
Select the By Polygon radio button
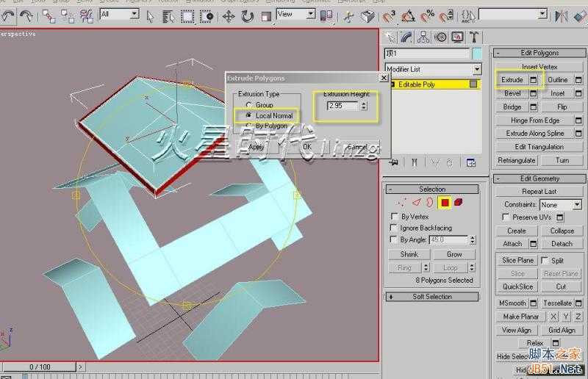pyautogui.click(x=248, y=125)
